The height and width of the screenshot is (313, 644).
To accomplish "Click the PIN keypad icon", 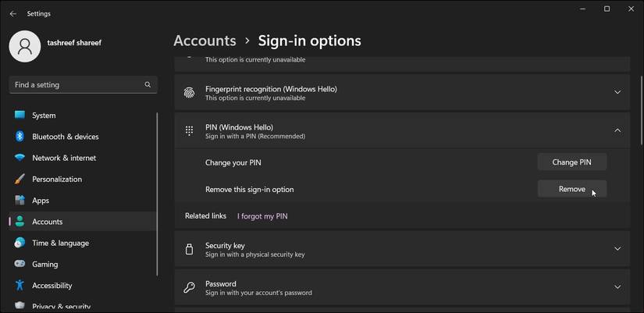I will [189, 131].
